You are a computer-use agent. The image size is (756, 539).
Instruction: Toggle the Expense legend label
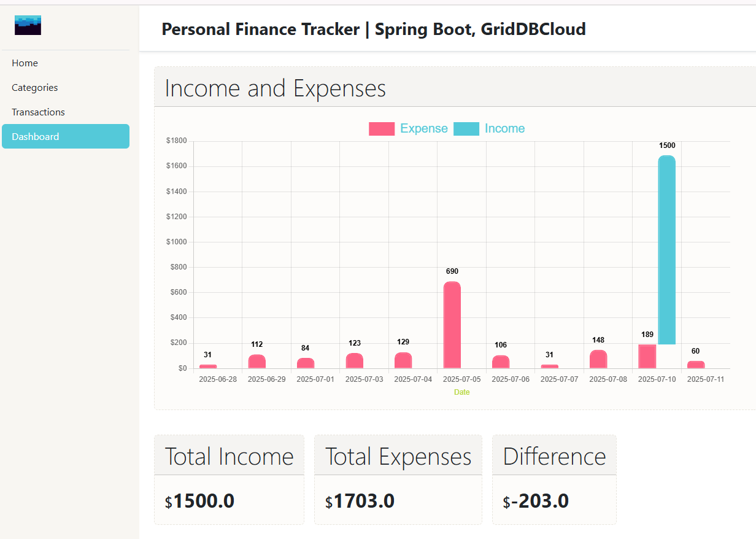(x=423, y=128)
